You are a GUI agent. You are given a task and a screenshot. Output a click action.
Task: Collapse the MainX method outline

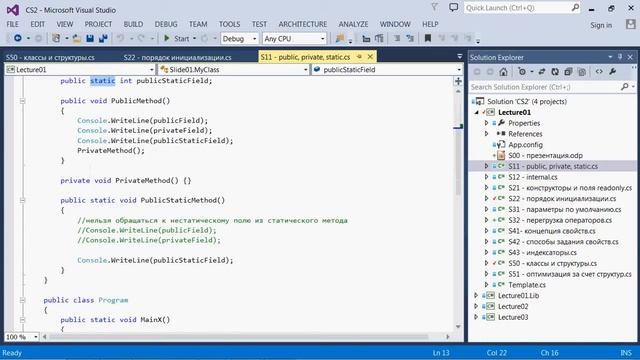point(22,320)
